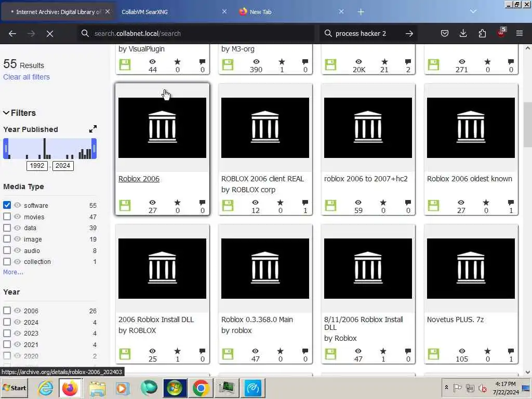Check the 2006 year filter
The image size is (532, 399).
7,311
